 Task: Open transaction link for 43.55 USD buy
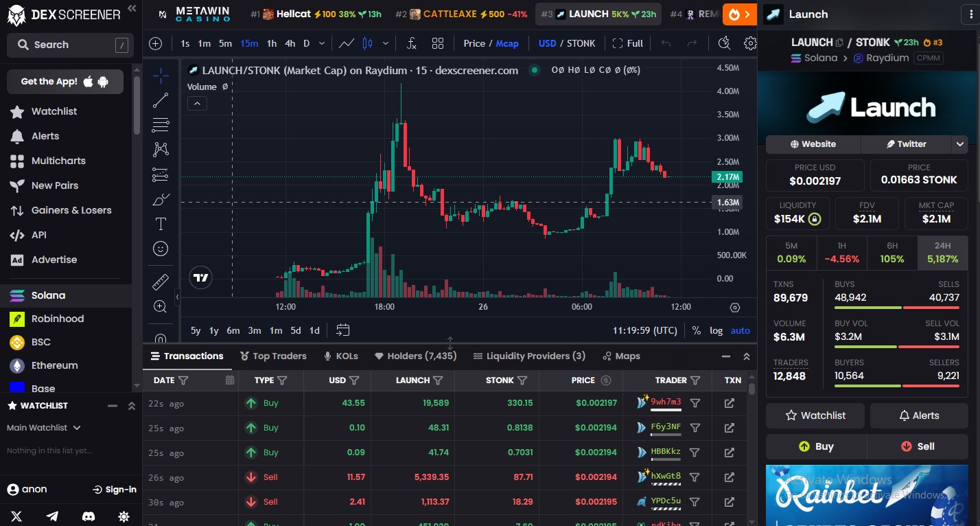pos(730,403)
